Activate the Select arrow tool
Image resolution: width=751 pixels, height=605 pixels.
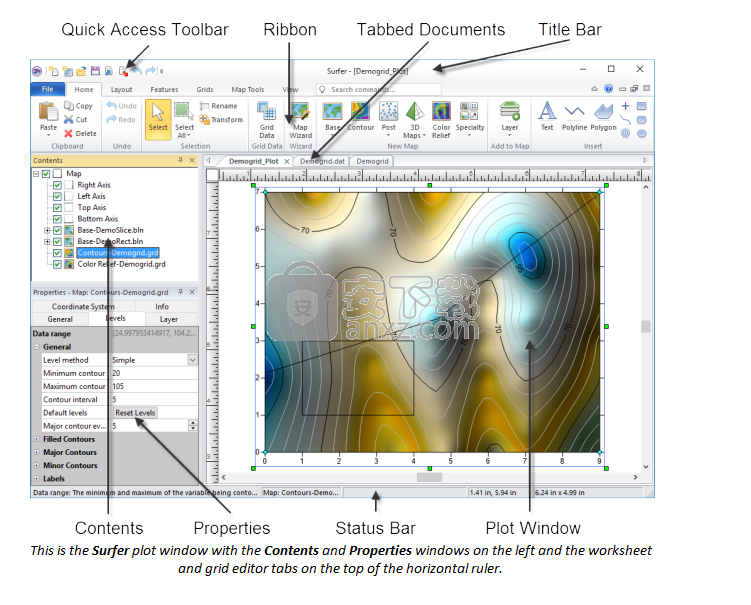(158, 119)
